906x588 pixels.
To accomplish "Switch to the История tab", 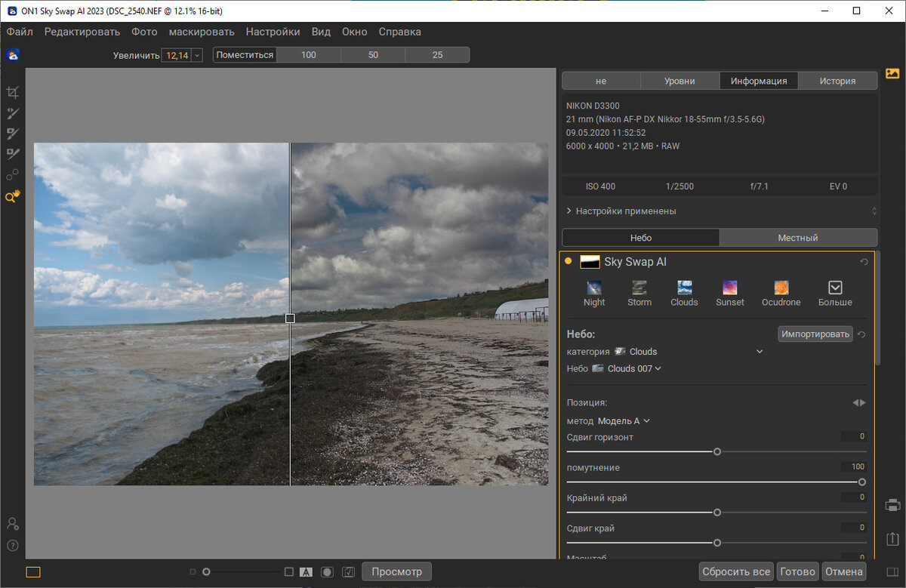I will point(837,81).
